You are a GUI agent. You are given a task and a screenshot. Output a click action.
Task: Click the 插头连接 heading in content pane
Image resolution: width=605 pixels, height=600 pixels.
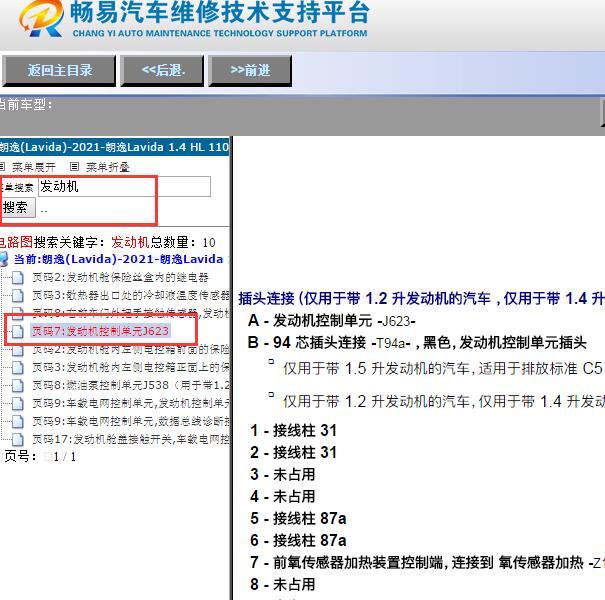coord(421,298)
